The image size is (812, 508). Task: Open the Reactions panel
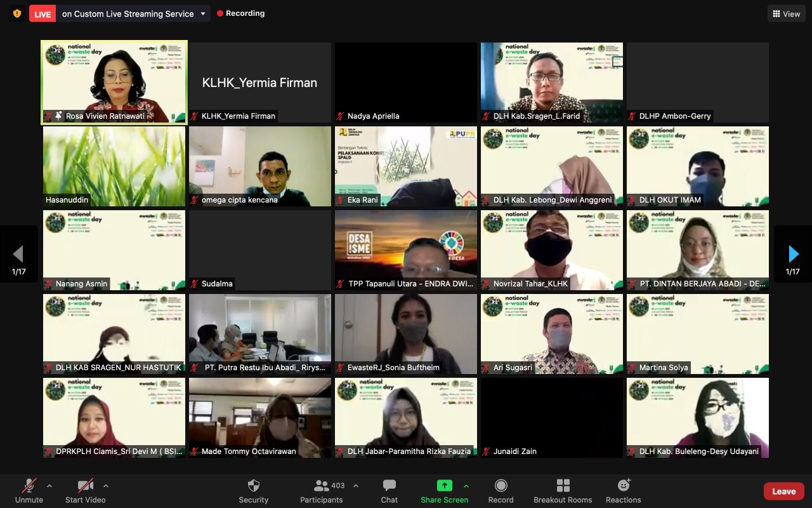[622, 490]
